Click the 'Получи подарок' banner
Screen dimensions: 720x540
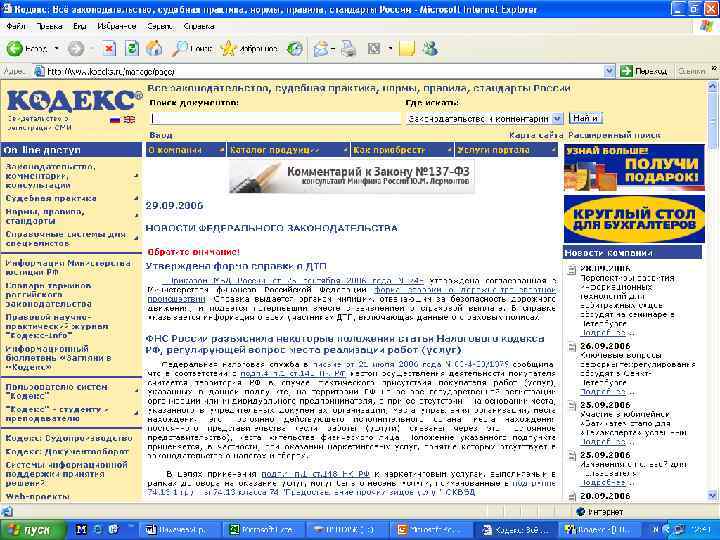click(x=634, y=168)
